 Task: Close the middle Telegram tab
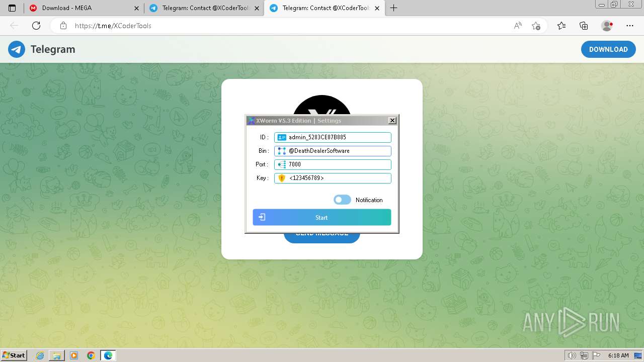(x=257, y=8)
